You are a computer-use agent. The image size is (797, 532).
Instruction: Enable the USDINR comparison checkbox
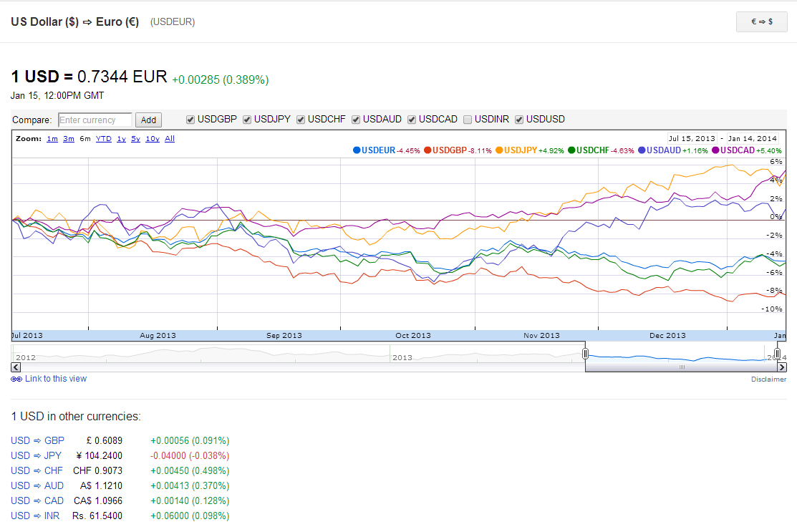pos(468,120)
